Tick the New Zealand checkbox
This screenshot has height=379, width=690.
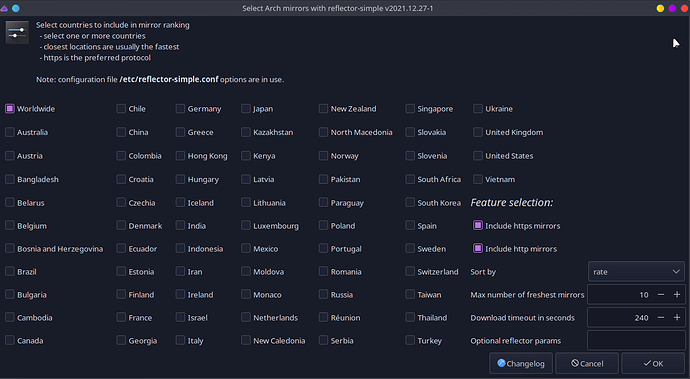323,108
